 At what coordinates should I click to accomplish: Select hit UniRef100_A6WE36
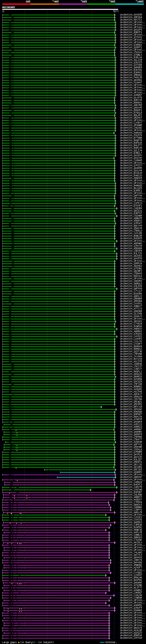point(131,530)
